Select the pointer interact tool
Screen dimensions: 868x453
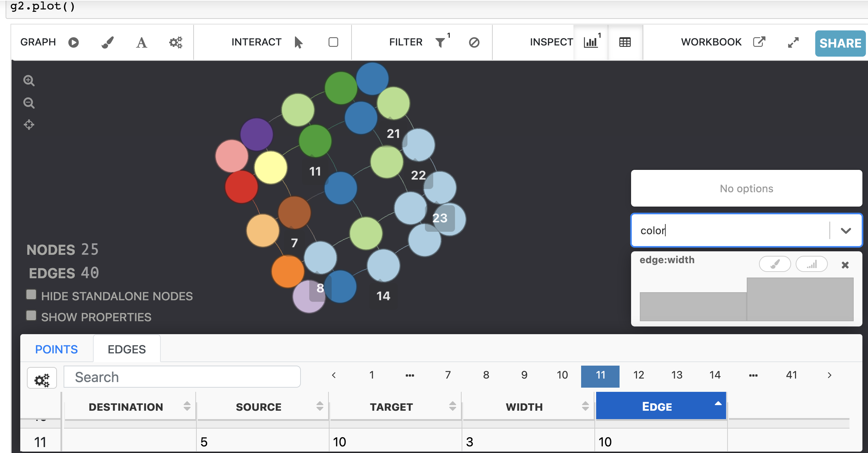pyautogui.click(x=298, y=42)
